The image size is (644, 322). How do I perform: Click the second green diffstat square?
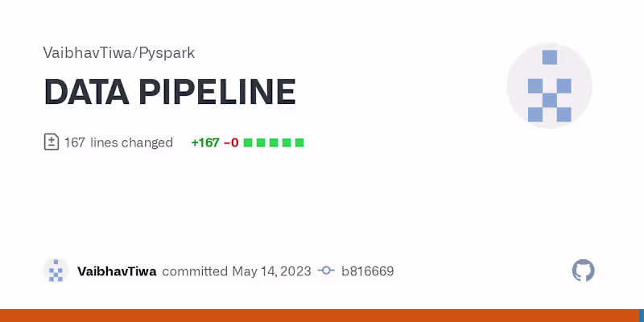click(261, 142)
